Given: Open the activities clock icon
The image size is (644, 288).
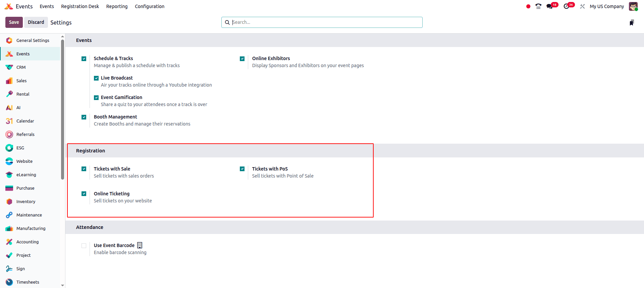Looking at the screenshot, I should [567, 6].
